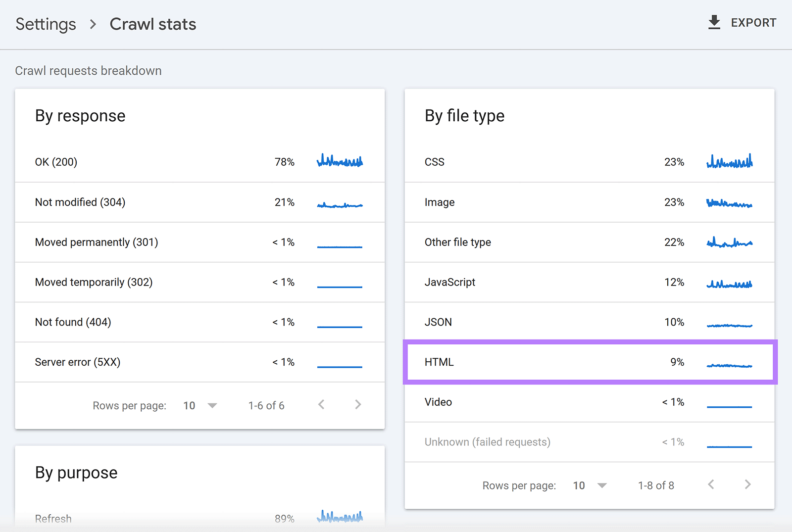The image size is (792, 532).
Task: Click the Crawl stats breadcrumb label
Action: coord(152,23)
